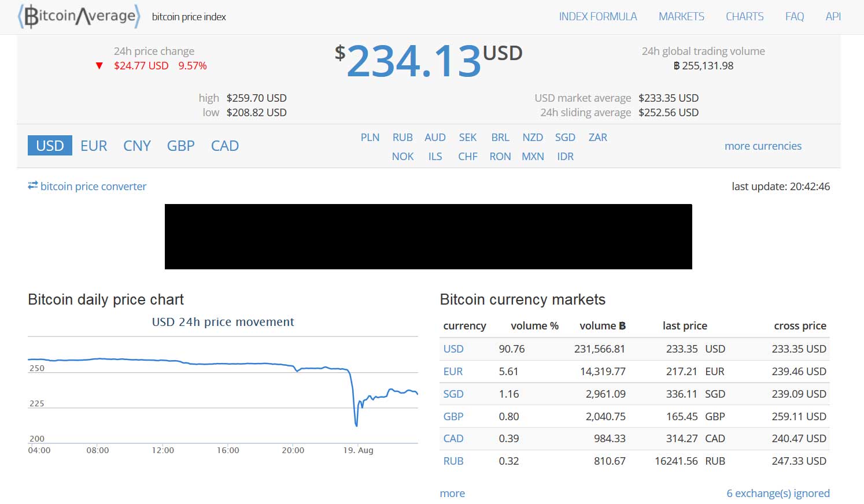
Task: Click the price drop point on chart
Action: (356, 425)
